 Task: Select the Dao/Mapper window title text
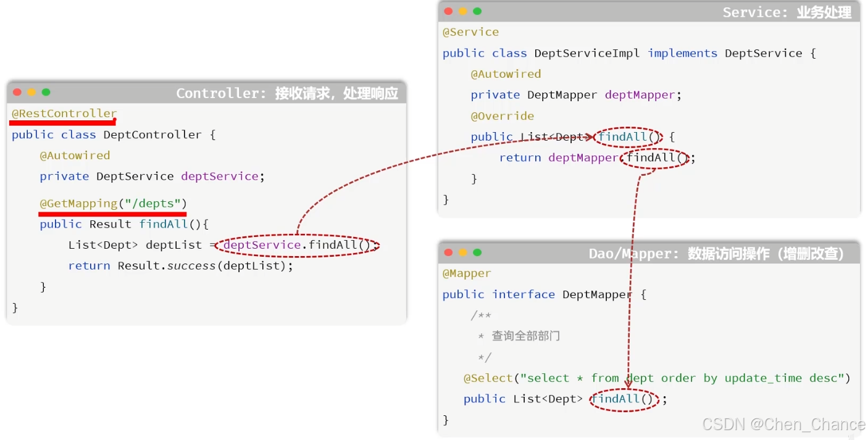tap(716, 254)
